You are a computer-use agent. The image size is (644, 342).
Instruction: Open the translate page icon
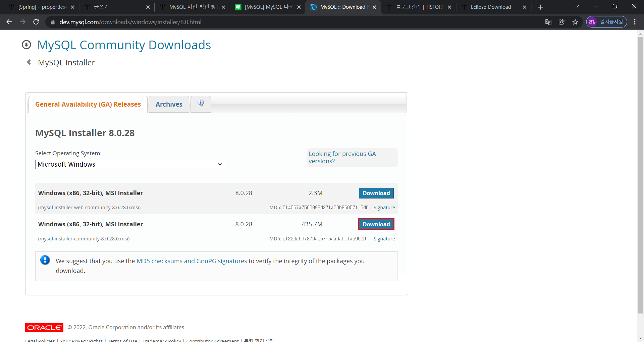(548, 22)
